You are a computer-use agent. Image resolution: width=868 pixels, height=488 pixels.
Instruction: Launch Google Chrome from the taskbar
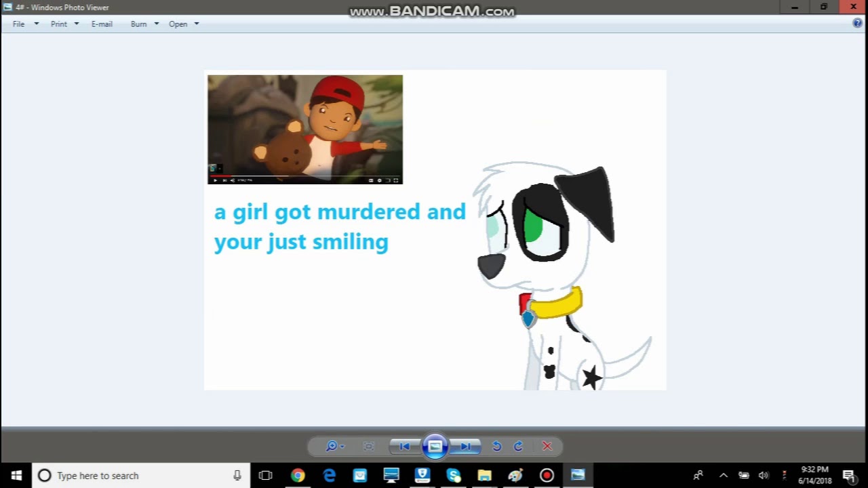point(298,475)
